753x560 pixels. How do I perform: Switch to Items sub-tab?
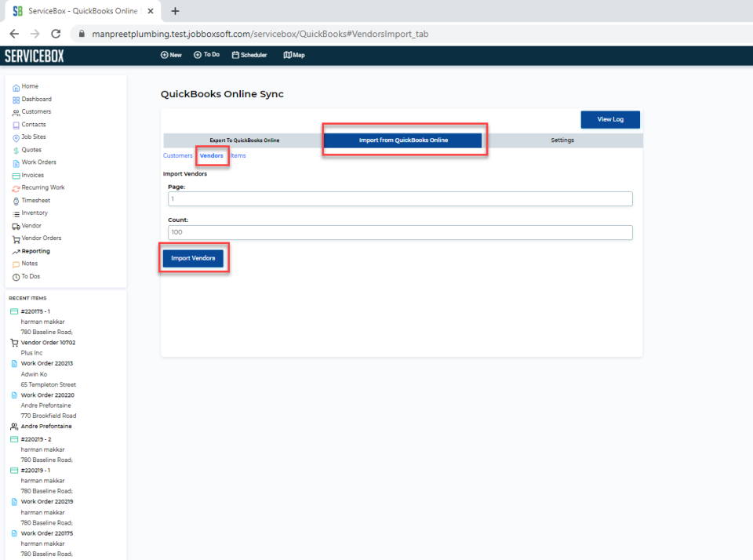coord(238,155)
